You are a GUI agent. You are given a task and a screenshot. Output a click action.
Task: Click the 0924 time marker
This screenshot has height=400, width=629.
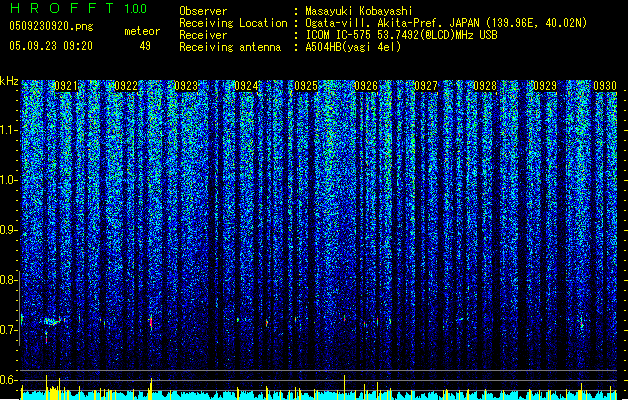click(246, 86)
